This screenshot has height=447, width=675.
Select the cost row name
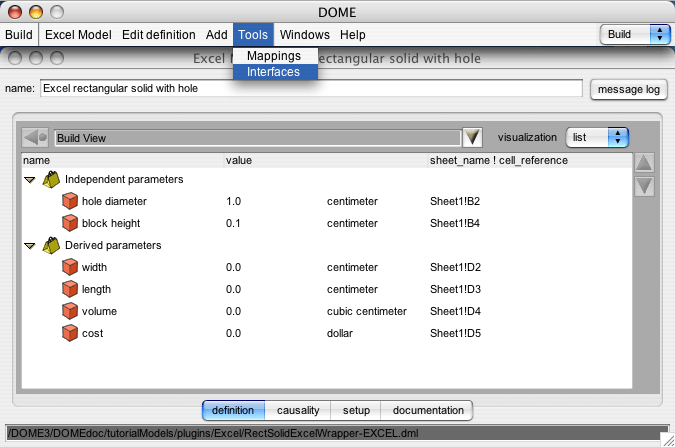[x=92, y=333]
